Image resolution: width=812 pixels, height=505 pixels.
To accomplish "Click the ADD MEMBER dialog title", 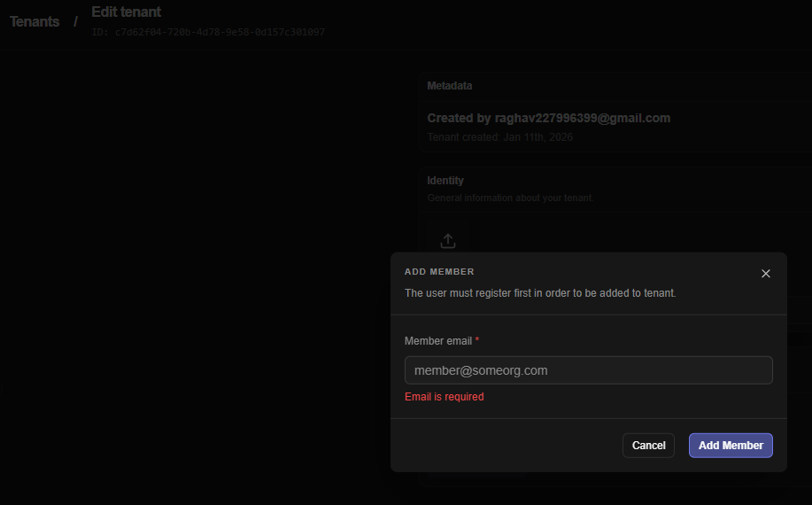I will click(x=439, y=272).
